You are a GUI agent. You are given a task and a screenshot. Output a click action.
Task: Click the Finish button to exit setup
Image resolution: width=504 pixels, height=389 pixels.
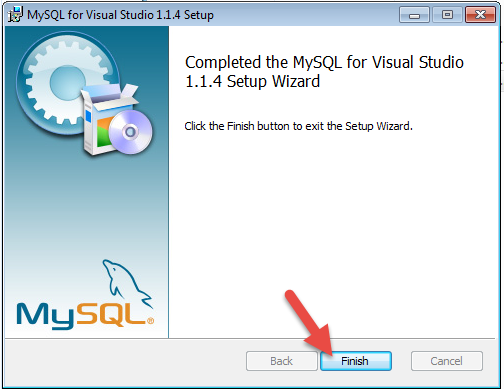point(356,361)
